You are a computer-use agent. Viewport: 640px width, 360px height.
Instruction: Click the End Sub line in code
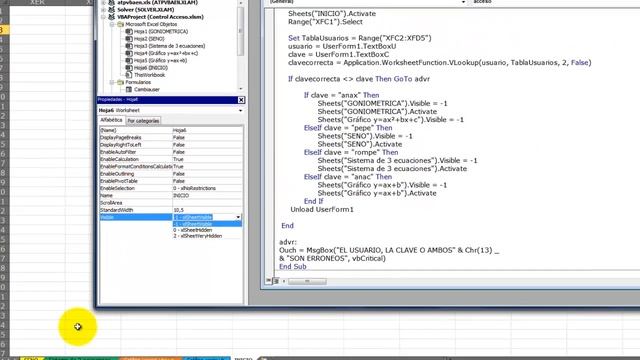coord(293,267)
